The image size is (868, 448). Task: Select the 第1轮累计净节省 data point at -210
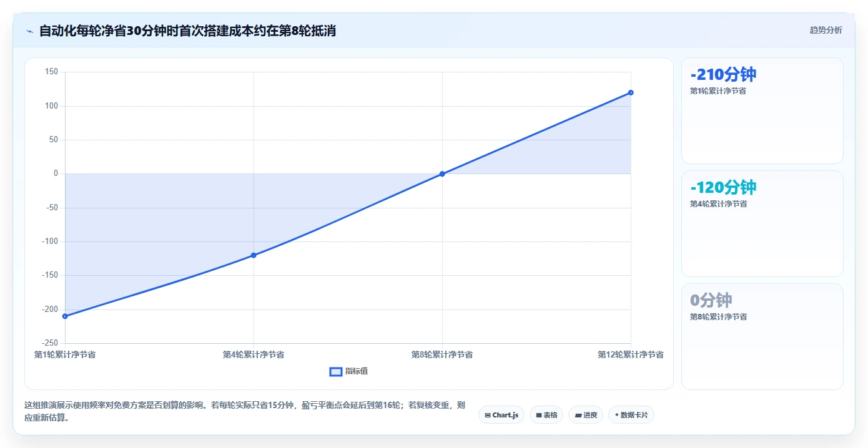point(65,316)
